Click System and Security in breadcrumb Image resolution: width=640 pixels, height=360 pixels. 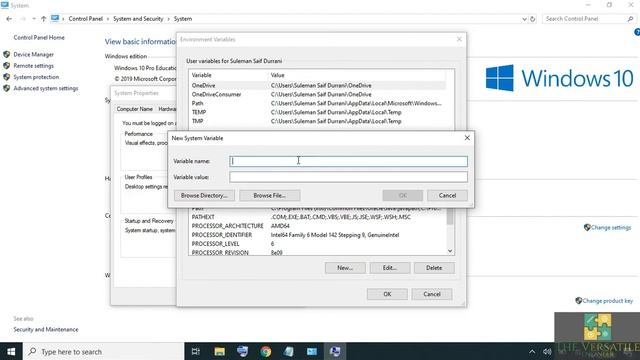138,19
